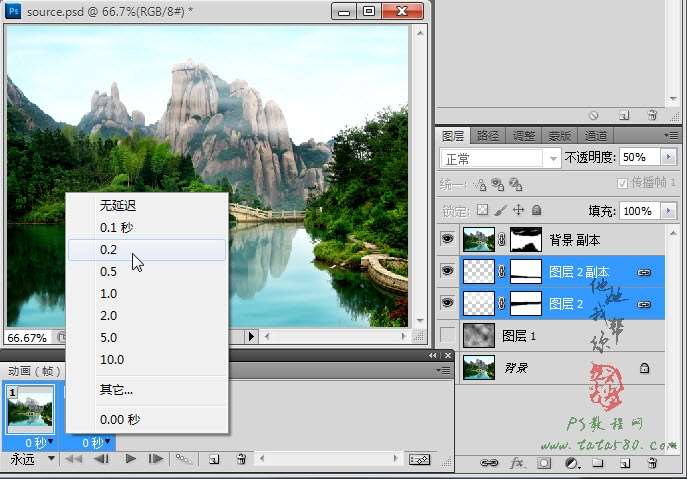Create new adjustment layer icon
This screenshot has width=687, height=479.
click(x=570, y=464)
